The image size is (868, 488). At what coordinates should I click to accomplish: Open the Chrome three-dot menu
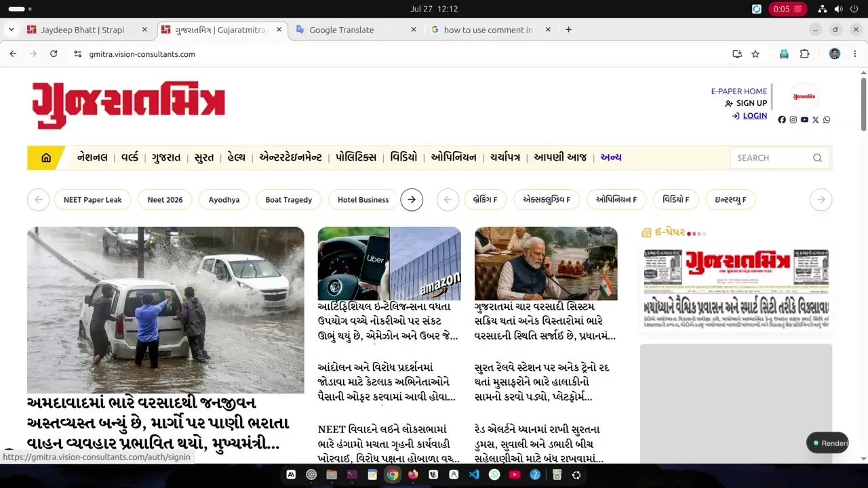[854, 54]
